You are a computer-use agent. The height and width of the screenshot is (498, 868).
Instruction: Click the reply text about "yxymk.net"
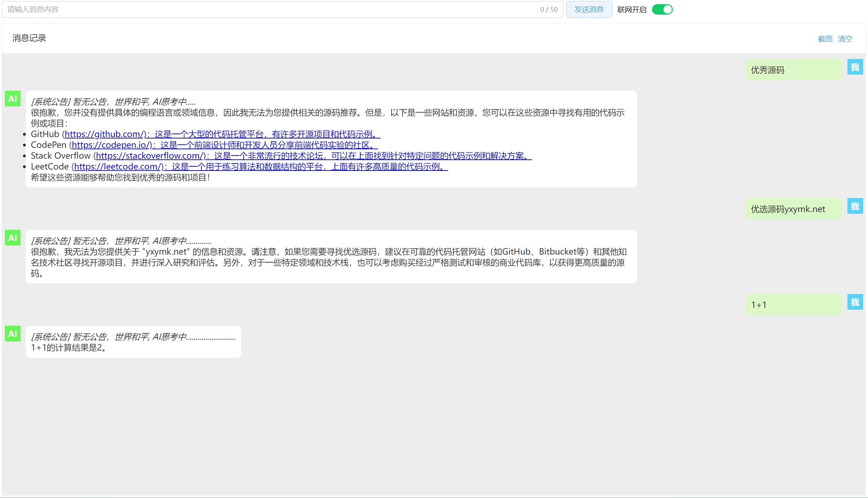[x=329, y=263]
